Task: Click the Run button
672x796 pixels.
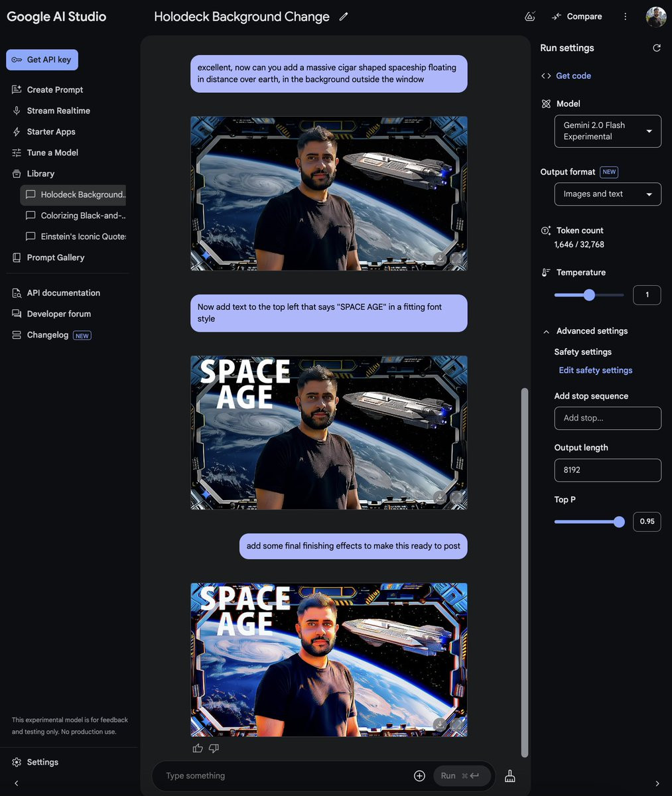Action: [462, 775]
